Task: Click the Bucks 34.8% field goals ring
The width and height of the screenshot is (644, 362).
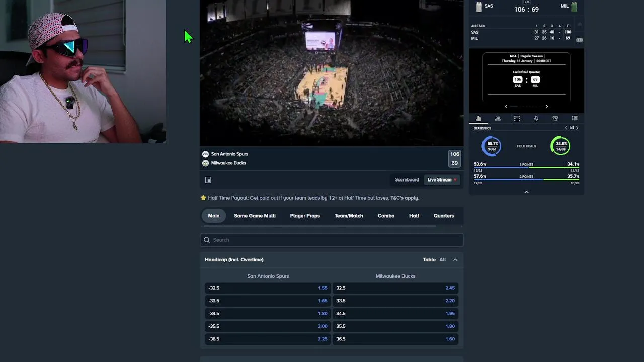Action: 560,146
